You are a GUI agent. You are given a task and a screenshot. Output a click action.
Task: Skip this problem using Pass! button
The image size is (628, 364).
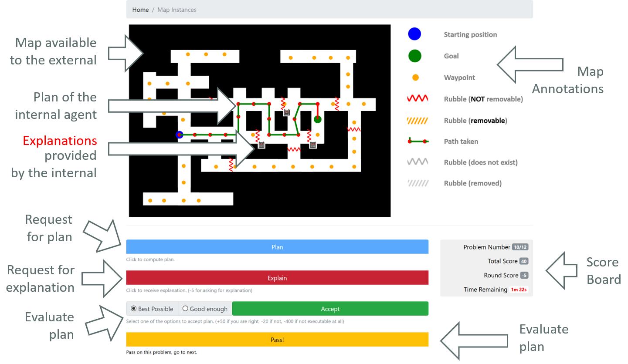click(277, 340)
